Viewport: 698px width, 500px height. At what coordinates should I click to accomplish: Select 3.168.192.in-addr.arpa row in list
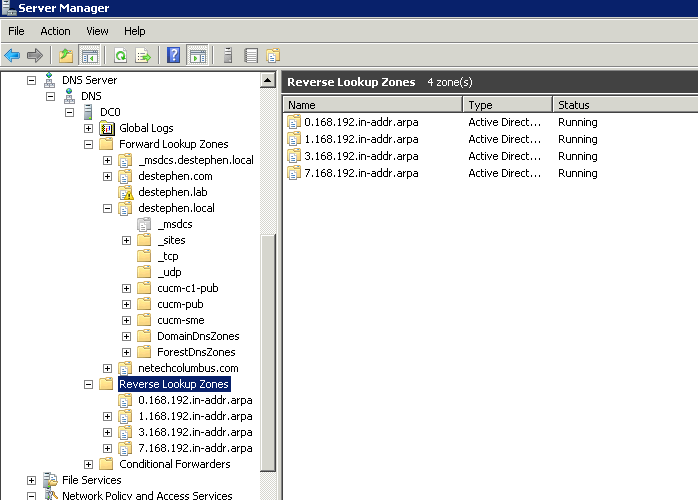pos(361,156)
